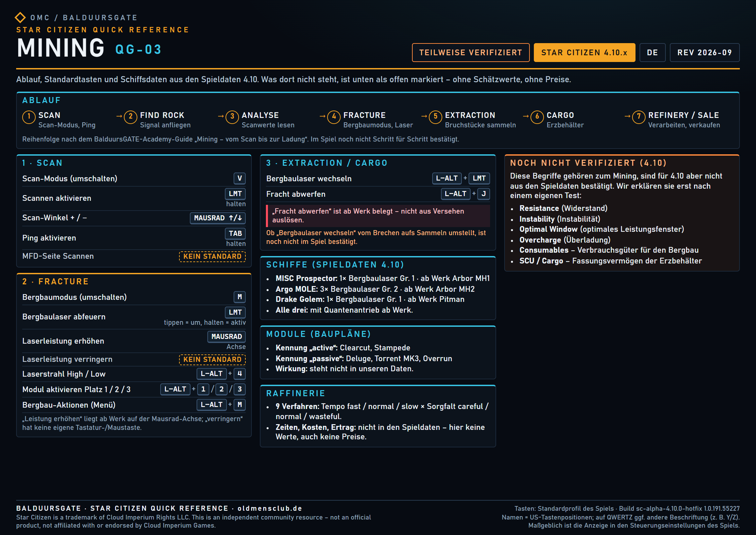Viewport: 756px width, 535px height.
Task: Click M key in Bergbau-Aktionen (Menü) row
Action: (240, 405)
